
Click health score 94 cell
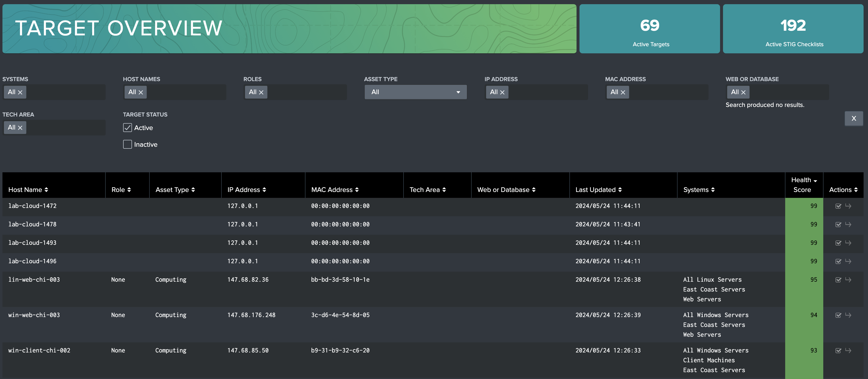point(804,324)
